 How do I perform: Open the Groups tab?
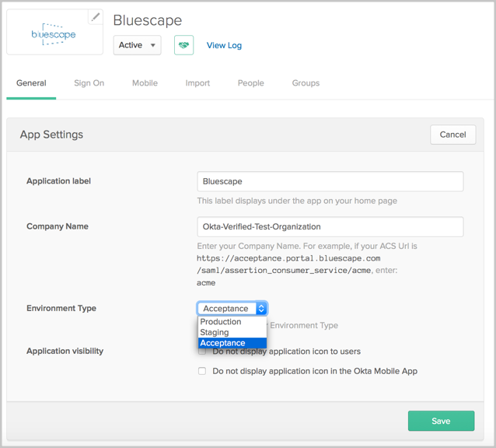[306, 83]
